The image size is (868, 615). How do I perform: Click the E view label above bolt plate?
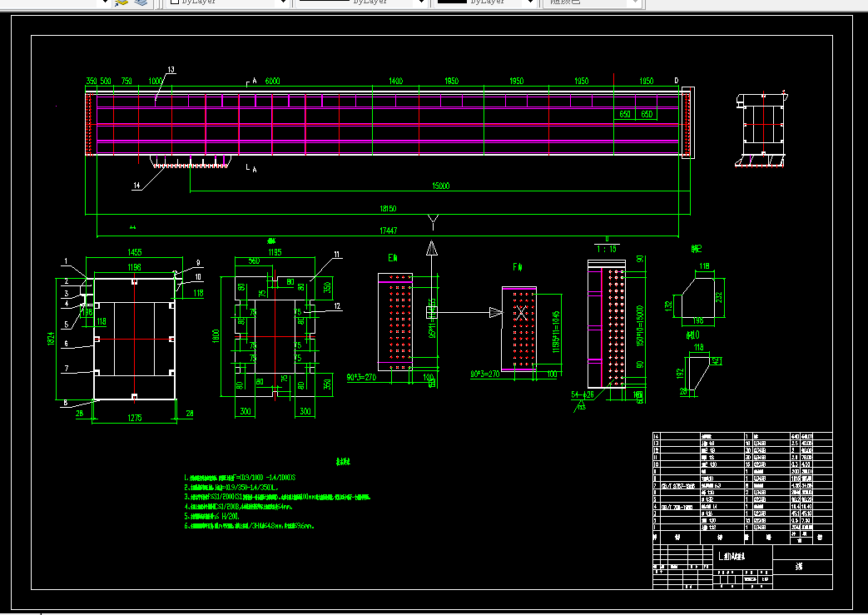[393, 258]
